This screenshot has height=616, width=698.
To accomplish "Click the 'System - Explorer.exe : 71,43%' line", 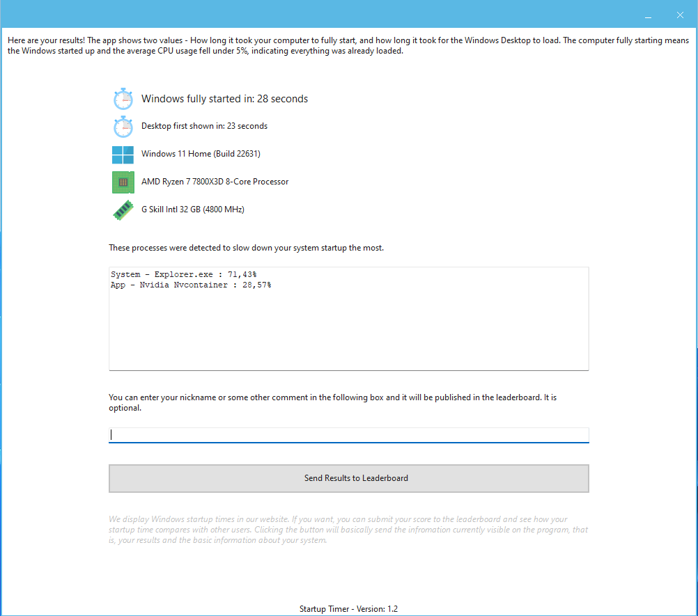I will [x=183, y=274].
